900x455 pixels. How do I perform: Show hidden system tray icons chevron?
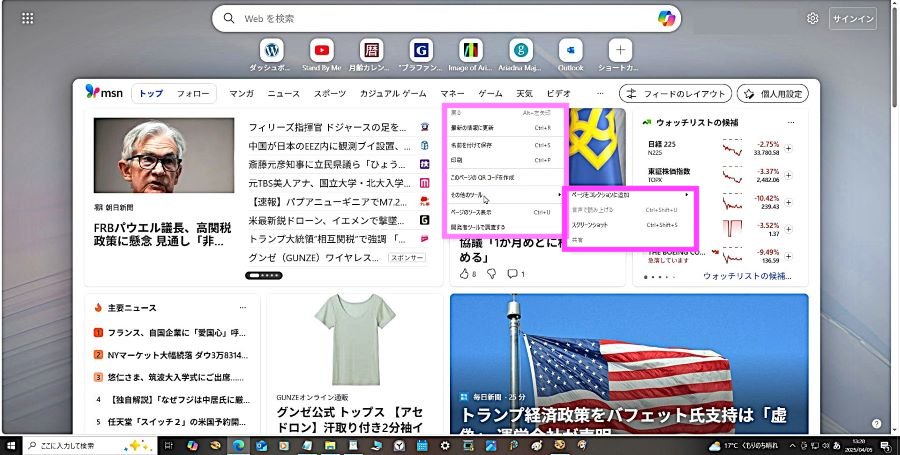click(x=793, y=445)
